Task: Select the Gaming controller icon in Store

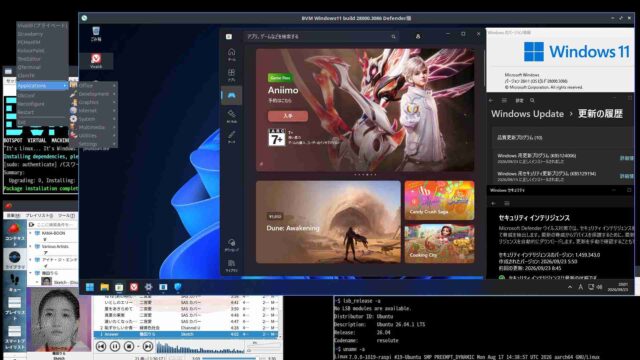Action: [231, 96]
